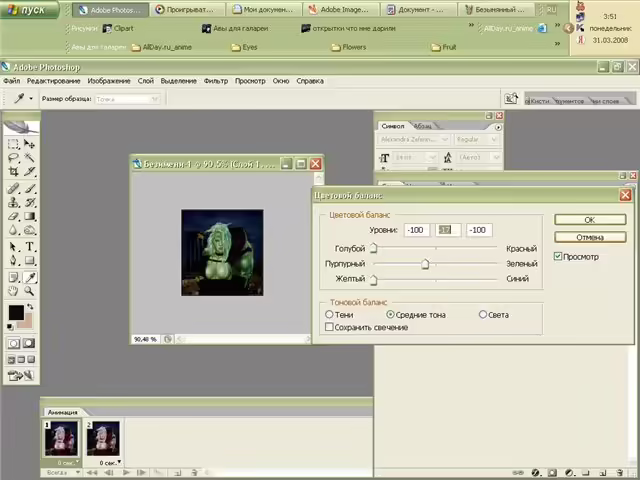Select the Средние тона radio button
The image size is (640, 480).
pyautogui.click(x=390, y=314)
